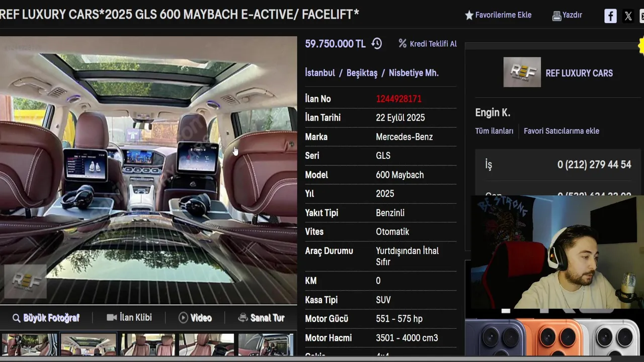Click the Nisbetiye Mh. neighborhood link
The height and width of the screenshot is (362, 644).
coord(414,73)
